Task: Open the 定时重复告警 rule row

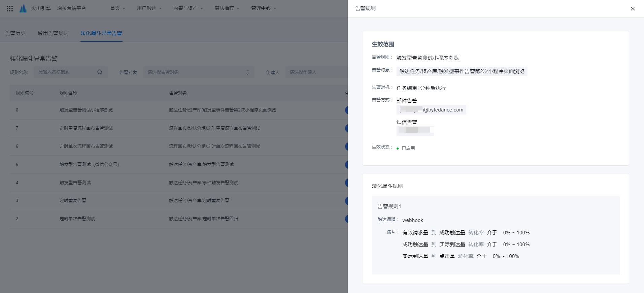Action: point(73,201)
